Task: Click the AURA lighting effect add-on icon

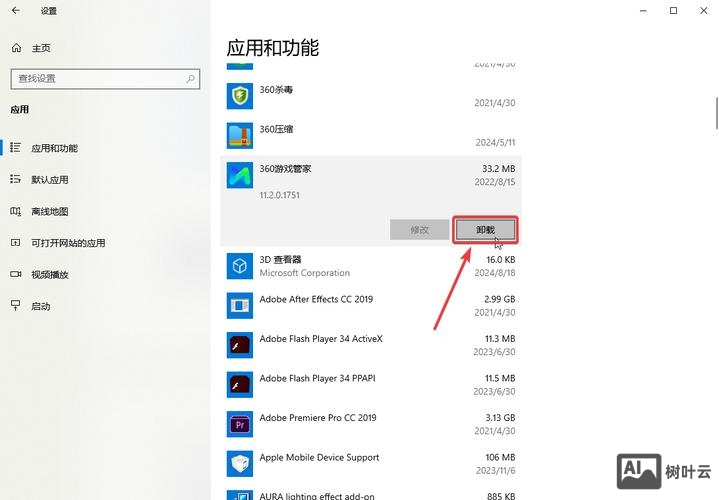Action: click(240, 495)
